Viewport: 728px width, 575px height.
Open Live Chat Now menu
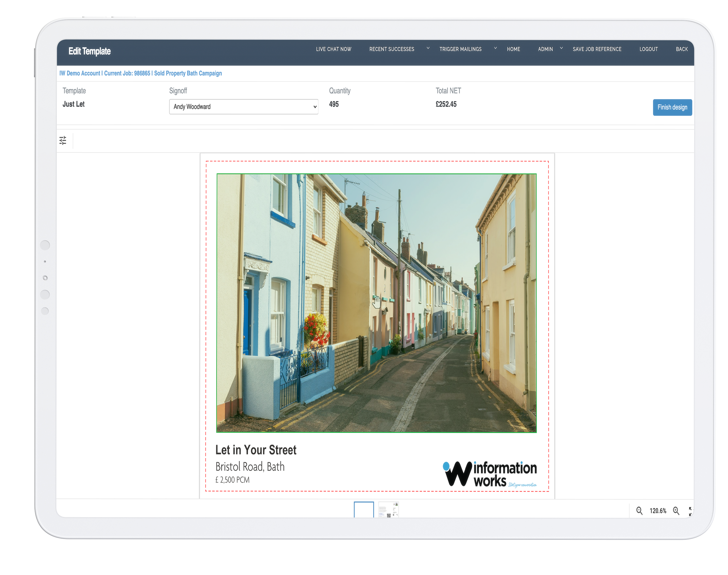[x=333, y=49]
